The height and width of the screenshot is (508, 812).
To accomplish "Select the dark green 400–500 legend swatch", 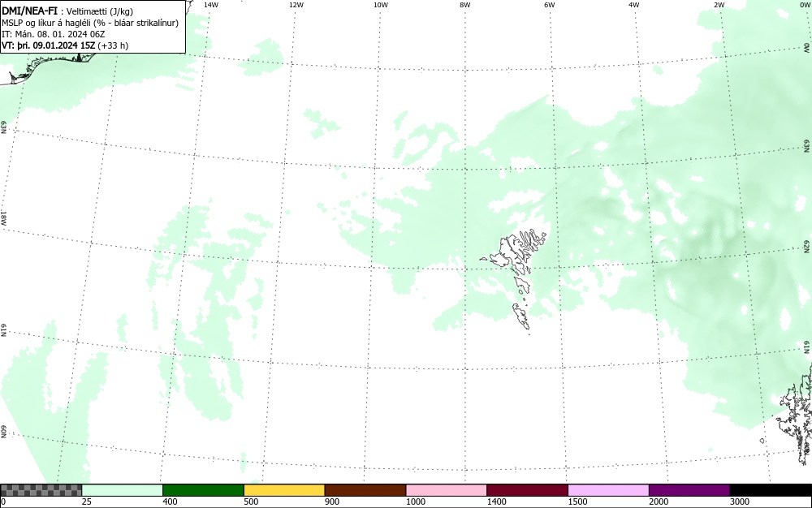I will 203,490.
